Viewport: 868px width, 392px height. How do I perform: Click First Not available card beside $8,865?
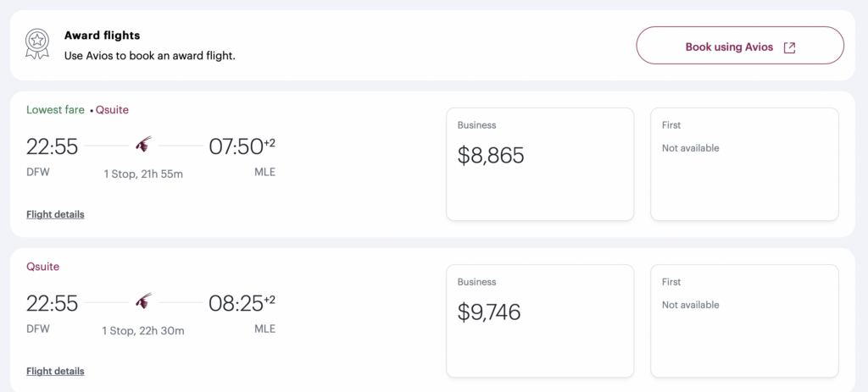pyautogui.click(x=743, y=164)
